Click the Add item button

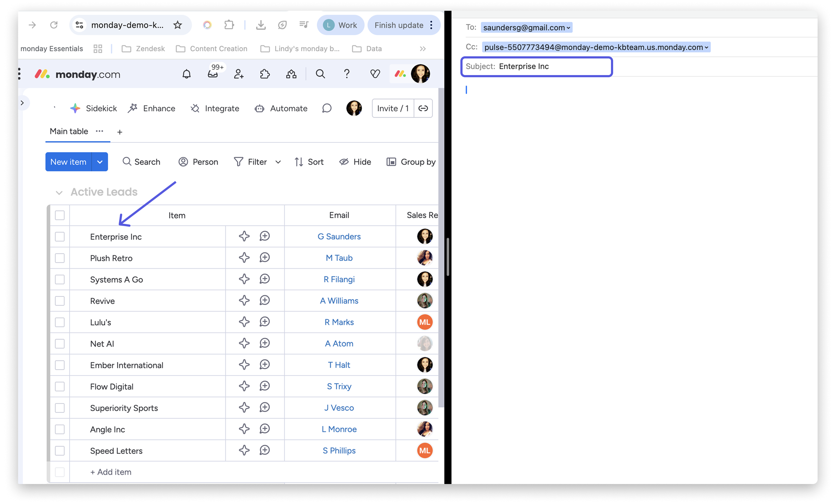111,472
